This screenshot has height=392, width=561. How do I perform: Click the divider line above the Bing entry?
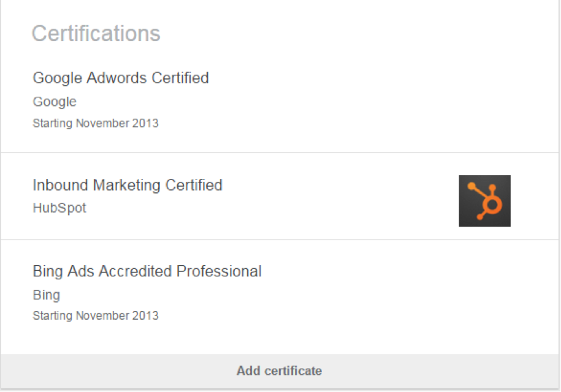pyautogui.click(x=280, y=239)
